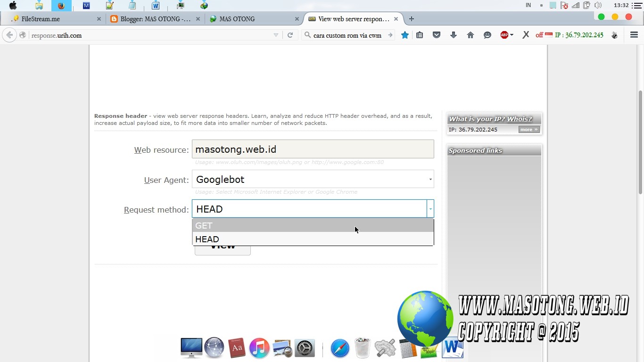The height and width of the screenshot is (362, 644).
Task: Click the Web resource input field
Action: tap(313, 149)
